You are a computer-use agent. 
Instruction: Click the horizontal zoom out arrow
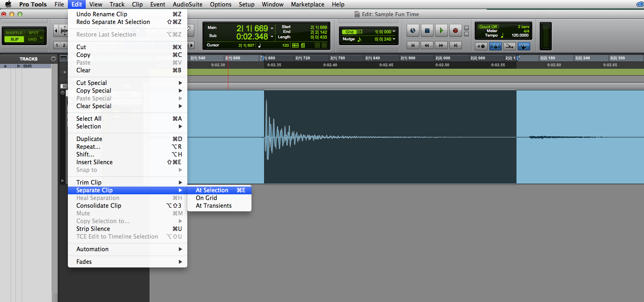[56, 30]
